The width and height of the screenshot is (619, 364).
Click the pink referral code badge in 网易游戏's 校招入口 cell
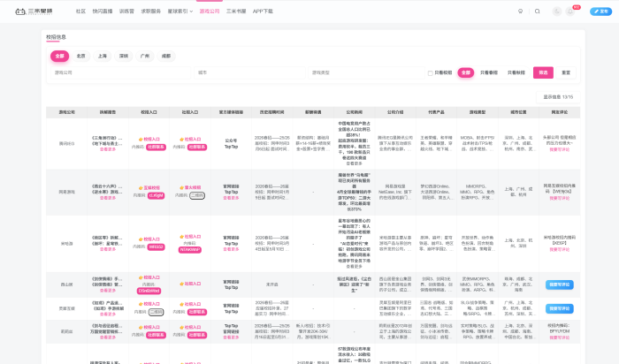tap(156, 195)
